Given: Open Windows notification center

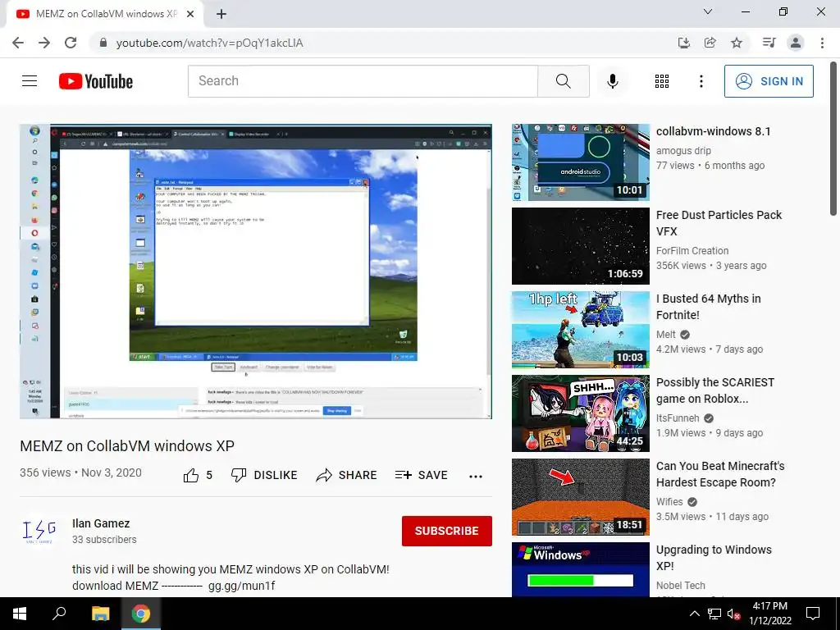Looking at the screenshot, I should point(813,614).
